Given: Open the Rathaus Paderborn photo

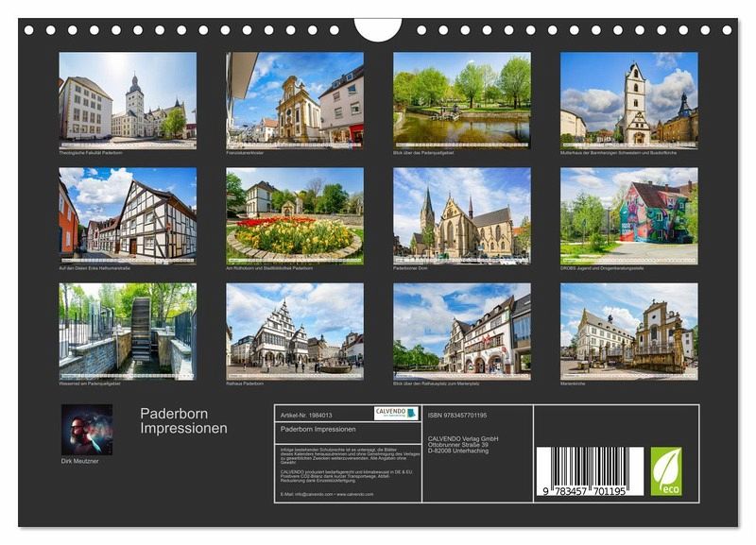Looking at the screenshot, I should pyautogui.click(x=295, y=332).
